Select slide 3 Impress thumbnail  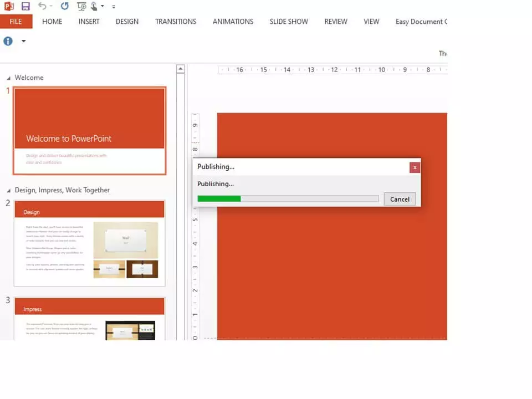click(x=90, y=319)
